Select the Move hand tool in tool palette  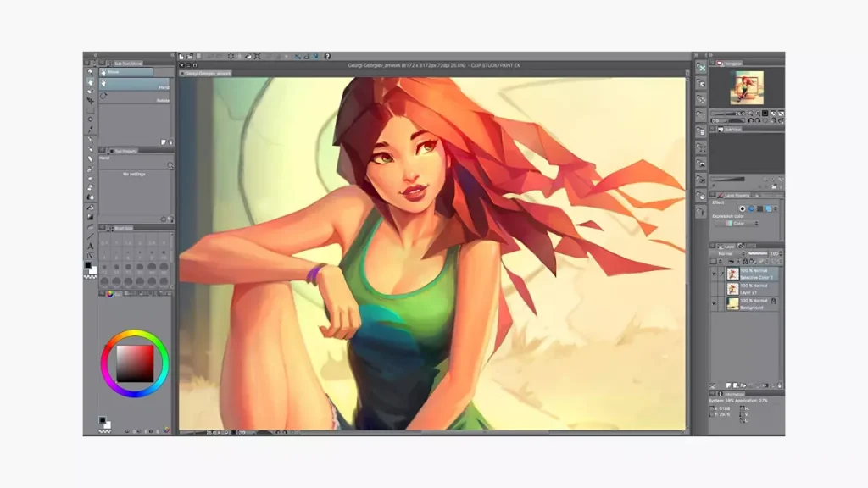[90, 82]
